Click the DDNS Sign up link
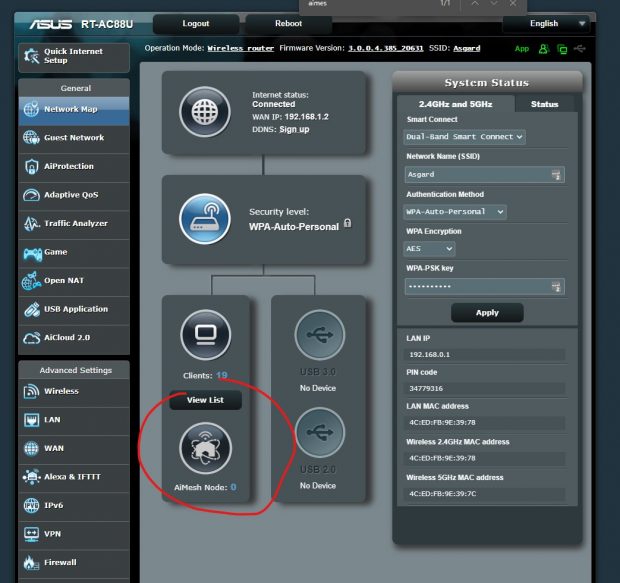 (x=294, y=129)
